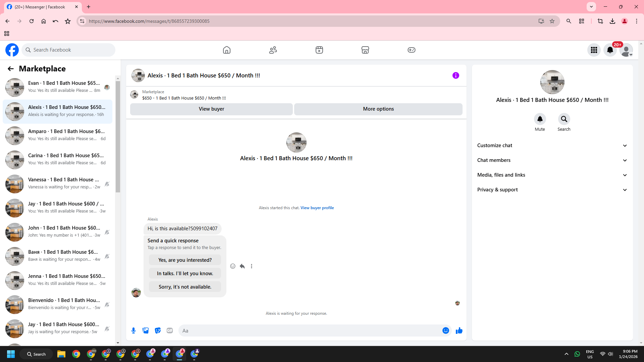Image resolution: width=644 pixels, height=362 pixels.
Task: Send a thumbs-up like
Action: click(x=459, y=330)
